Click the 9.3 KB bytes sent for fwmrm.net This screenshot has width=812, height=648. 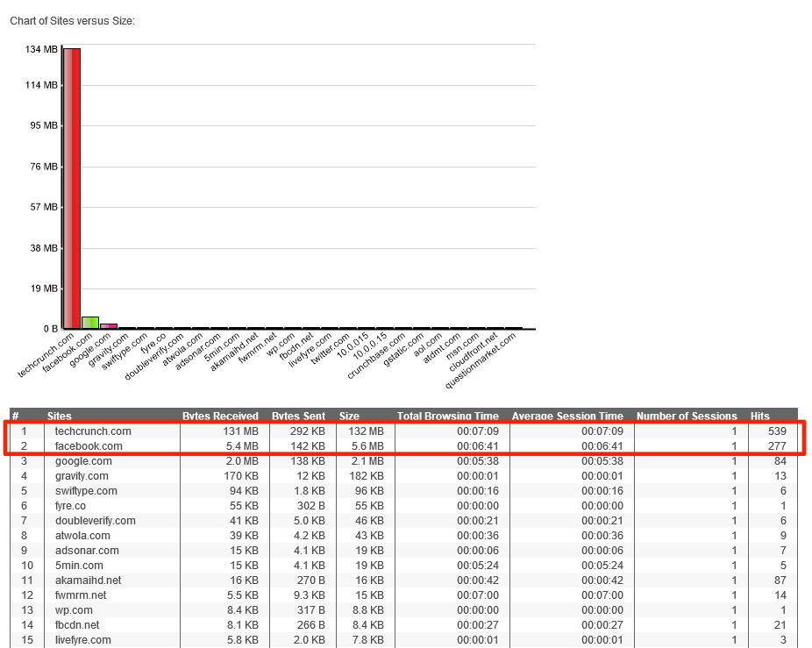310,595
